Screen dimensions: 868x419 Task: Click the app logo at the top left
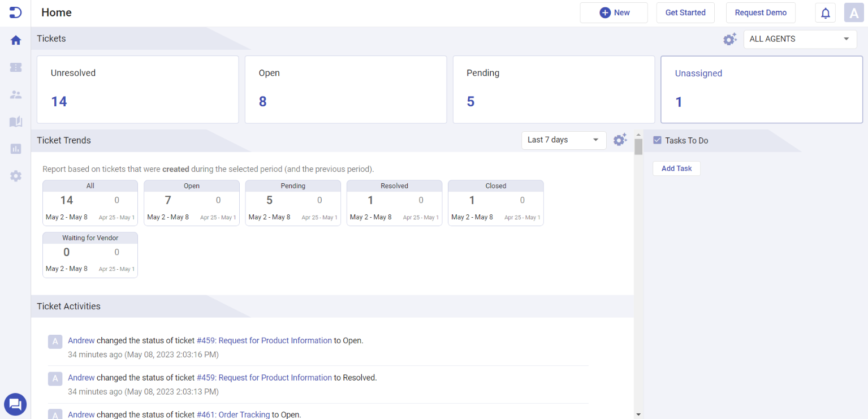pos(15,12)
